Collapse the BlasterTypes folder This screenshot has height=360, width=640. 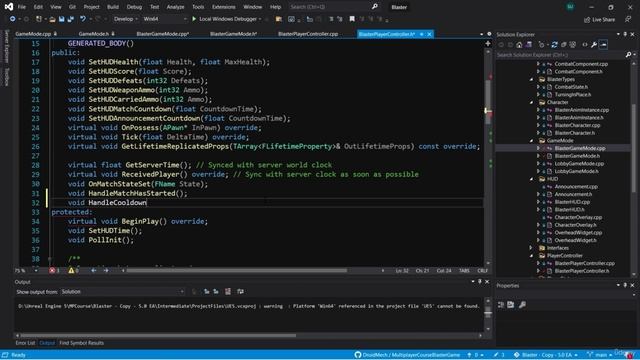click(531, 79)
